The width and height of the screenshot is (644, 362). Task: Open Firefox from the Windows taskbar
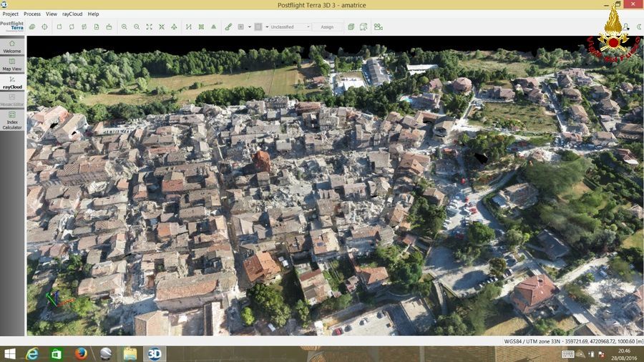(x=81, y=353)
